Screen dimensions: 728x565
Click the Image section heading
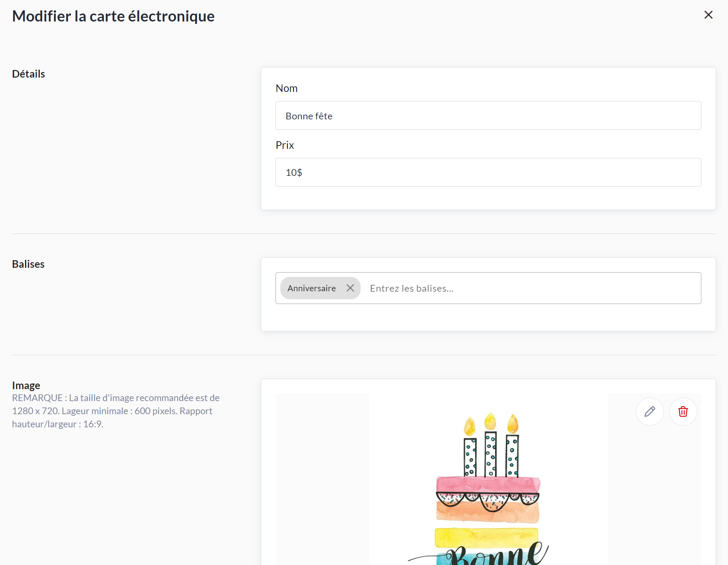(x=26, y=386)
